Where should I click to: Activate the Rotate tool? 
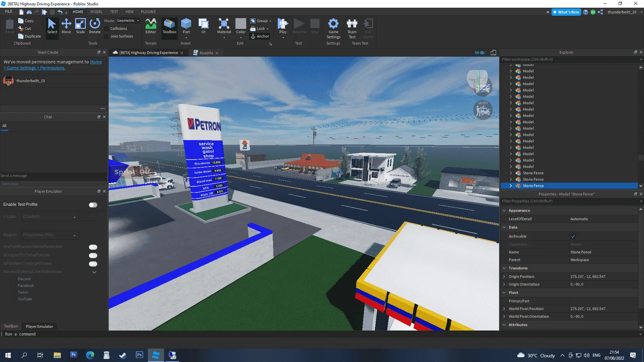click(95, 26)
